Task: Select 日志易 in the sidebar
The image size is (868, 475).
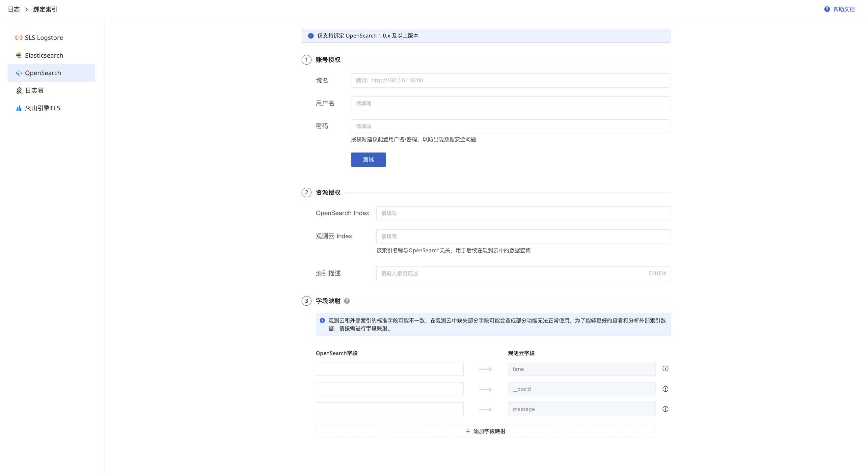Action: point(34,90)
